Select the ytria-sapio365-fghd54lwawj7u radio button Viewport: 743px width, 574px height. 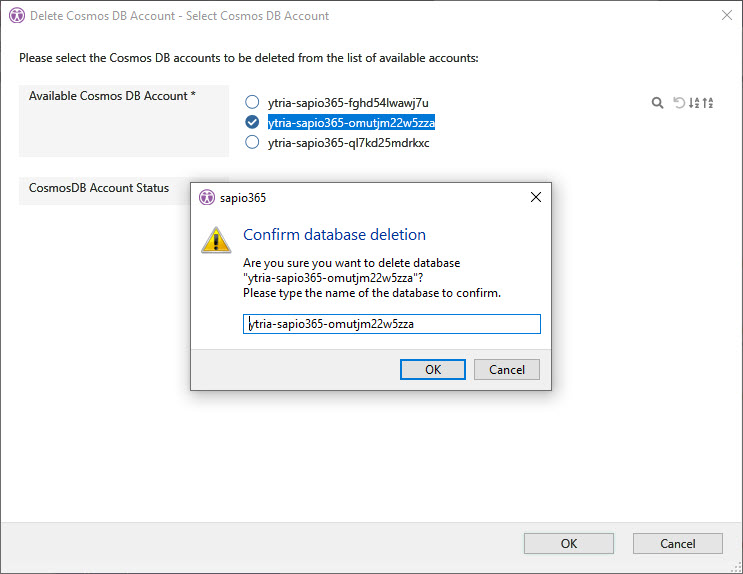252,102
